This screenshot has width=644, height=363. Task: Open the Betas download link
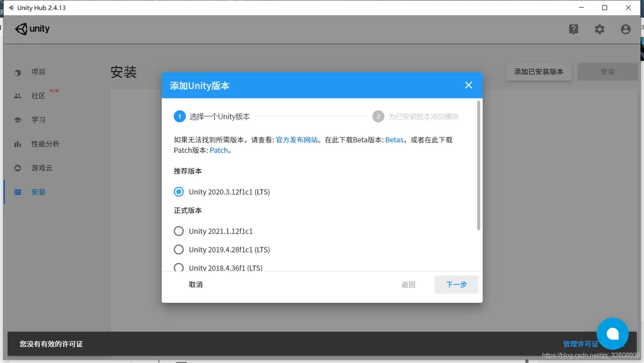coord(394,140)
